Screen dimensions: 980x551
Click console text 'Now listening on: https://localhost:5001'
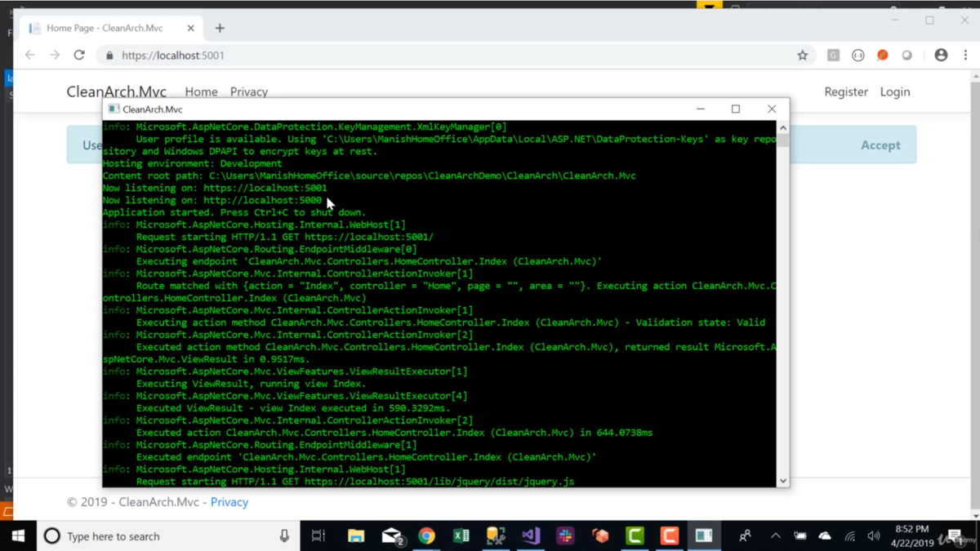(215, 188)
